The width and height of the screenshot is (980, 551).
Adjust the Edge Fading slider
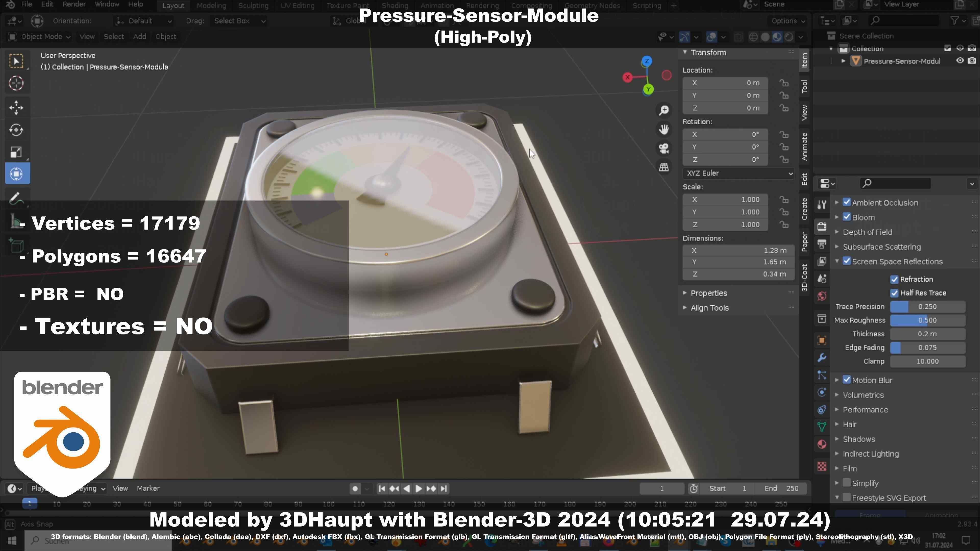tap(927, 348)
